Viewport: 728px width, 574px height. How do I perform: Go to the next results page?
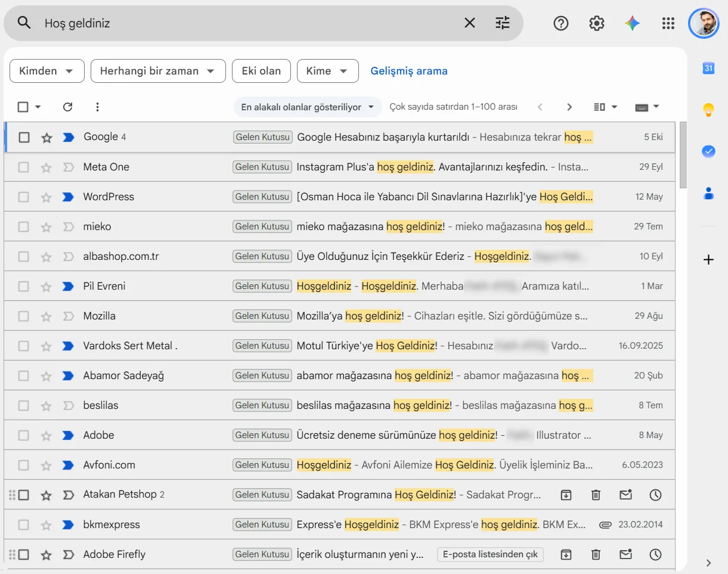coord(569,107)
